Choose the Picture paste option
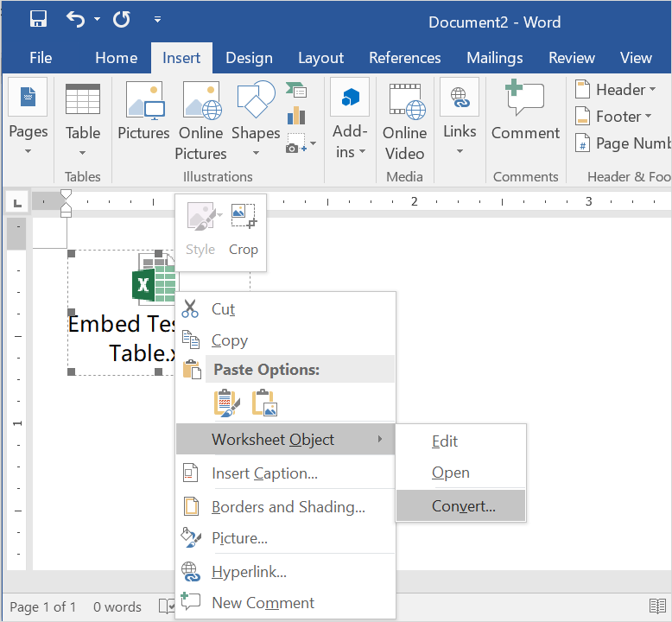The height and width of the screenshot is (622, 672). click(x=264, y=403)
